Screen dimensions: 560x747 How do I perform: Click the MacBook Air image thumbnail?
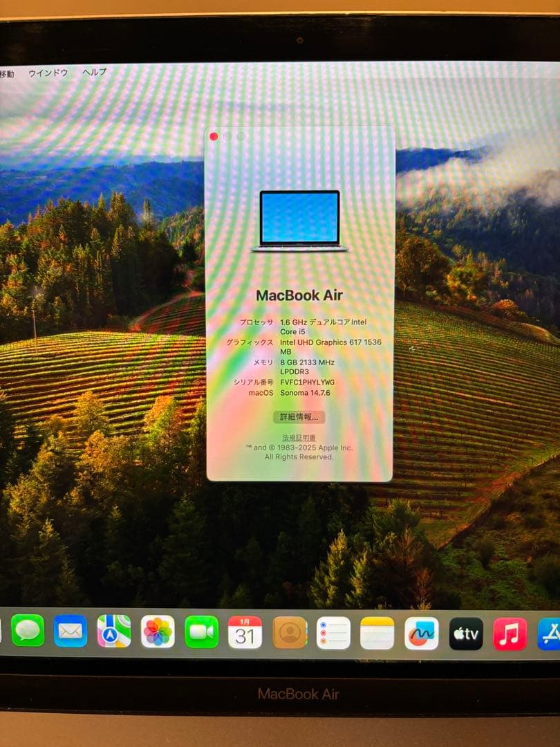[300, 220]
